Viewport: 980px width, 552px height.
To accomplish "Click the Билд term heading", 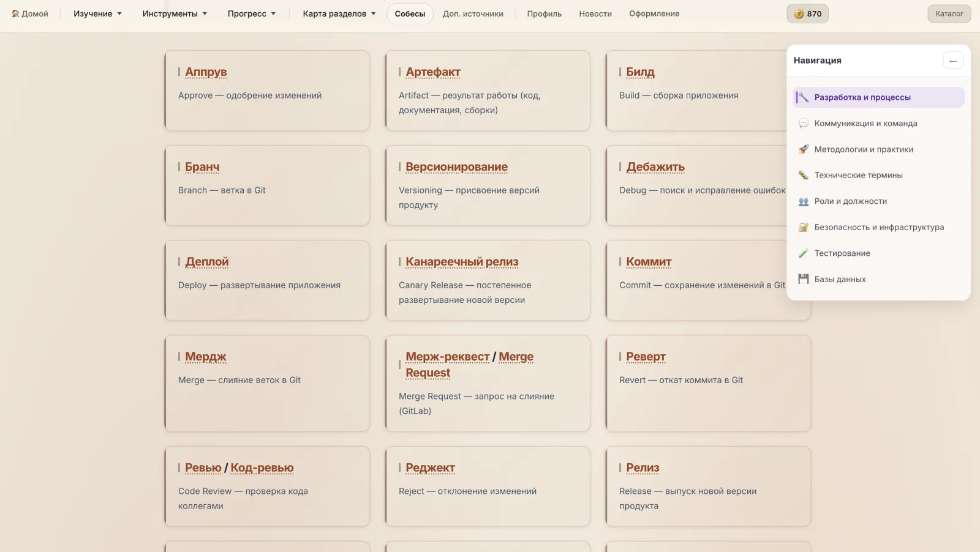I will click(x=640, y=72).
